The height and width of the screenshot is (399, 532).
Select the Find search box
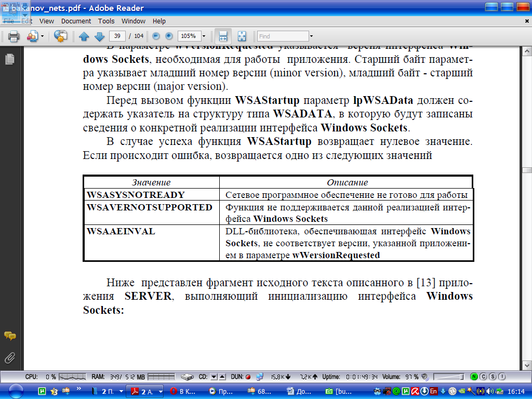point(283,36)
